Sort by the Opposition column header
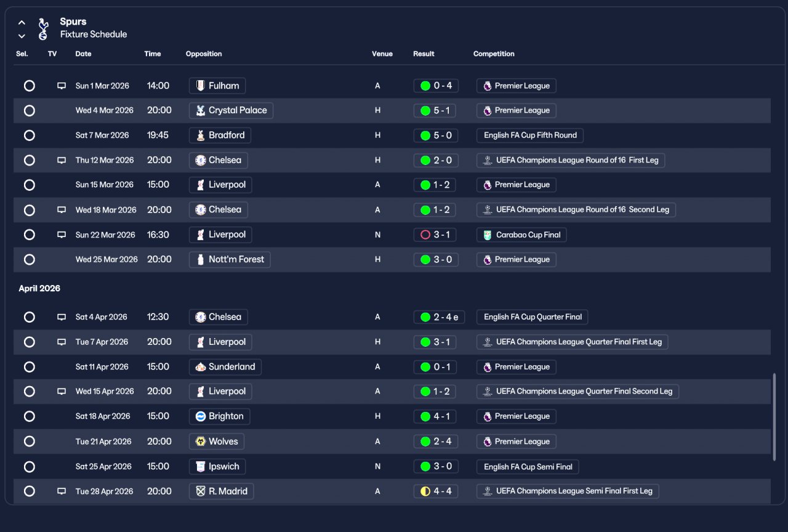Viewport: 788px width, 532px height. click(204, 54)
